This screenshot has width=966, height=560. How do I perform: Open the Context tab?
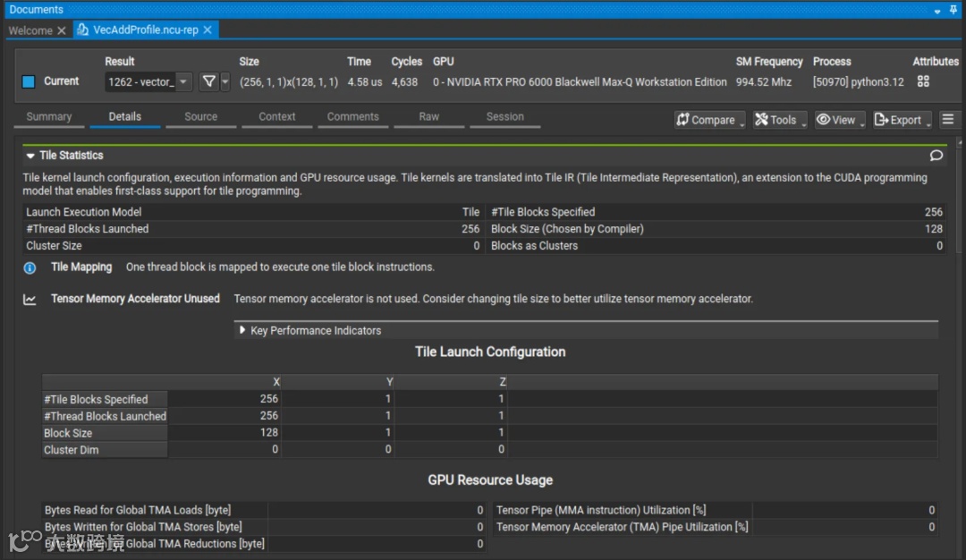(x=276, y=116)
